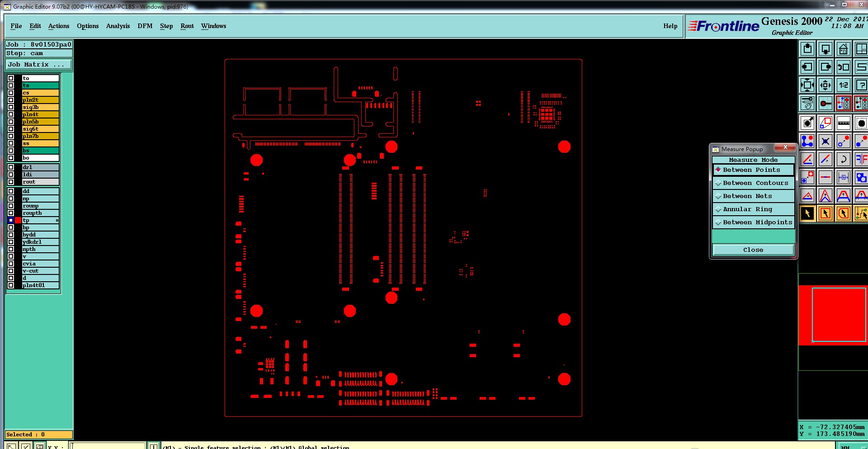
Task: Select the hydd layer name
Action: 41,235
